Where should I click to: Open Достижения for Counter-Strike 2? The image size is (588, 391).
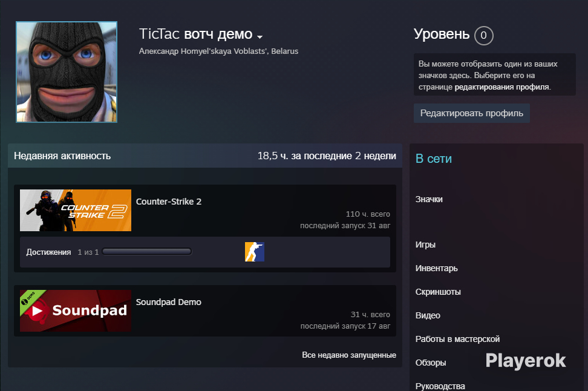[x=48, y=252]
